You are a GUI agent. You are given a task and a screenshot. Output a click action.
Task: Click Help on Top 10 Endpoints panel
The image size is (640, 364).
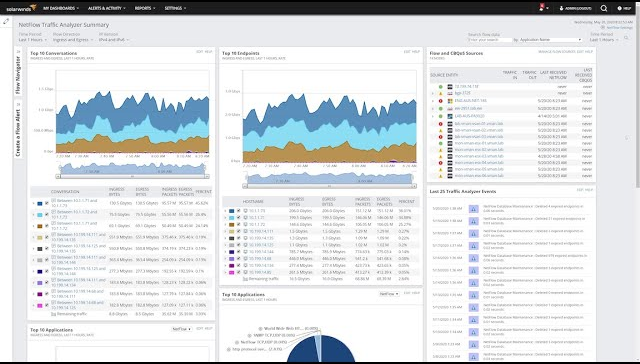416,52
